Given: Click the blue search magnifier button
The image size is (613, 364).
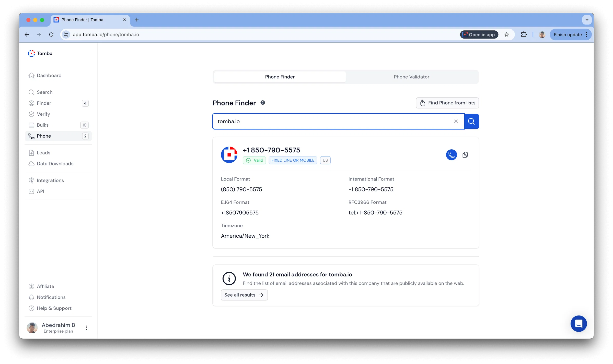Looking at the screenshot, I should 471,122.
